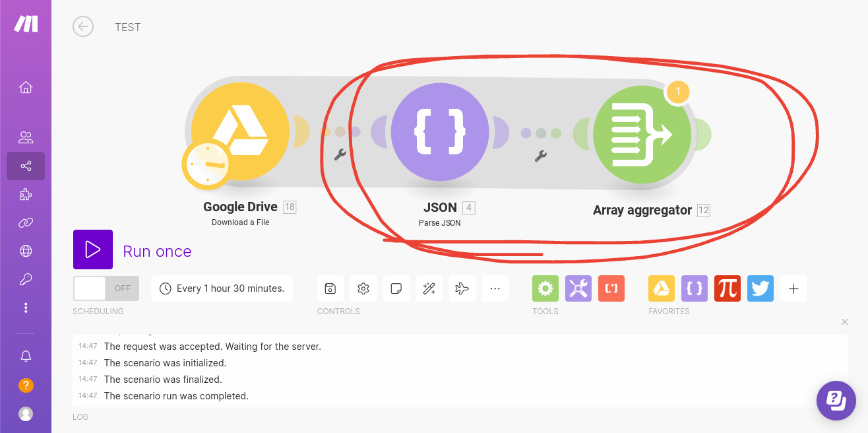Click the Auto-align magic wand
The image size is (868, 433).
(429, 288)
